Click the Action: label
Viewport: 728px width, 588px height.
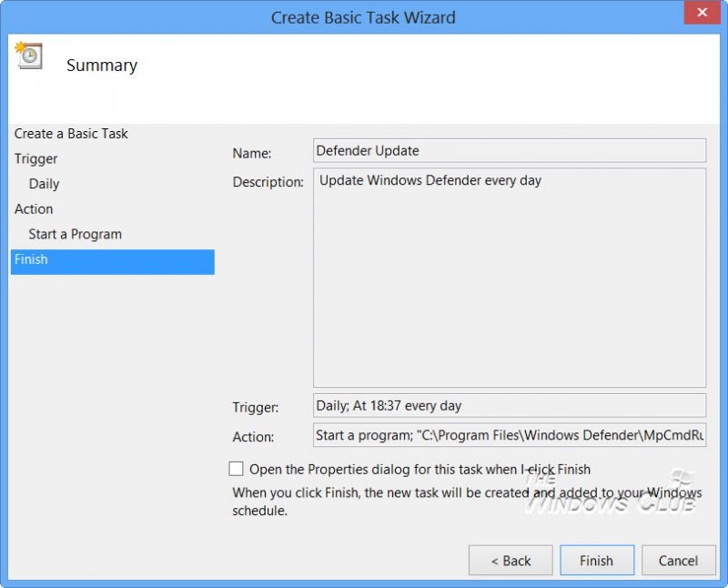(x=253, y=437)
